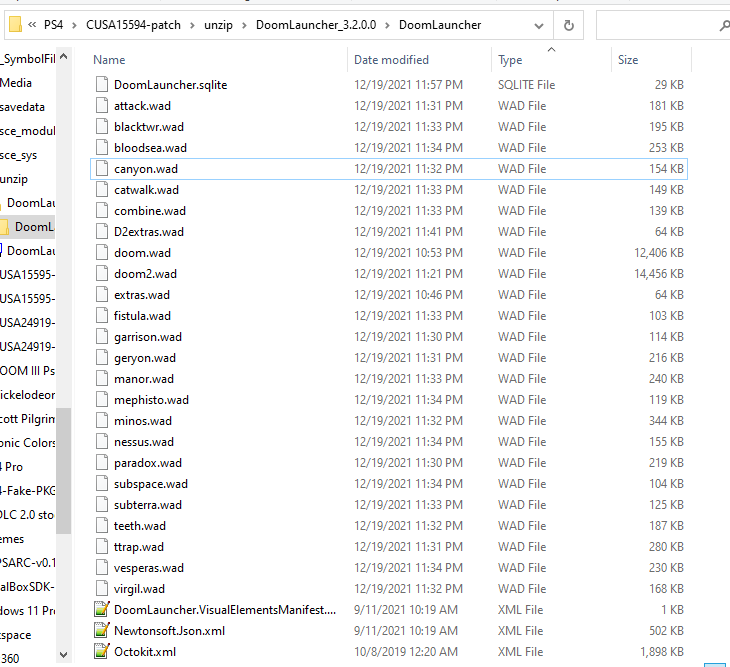
Task: Sort files by Name column
Action: click(109, 60)
